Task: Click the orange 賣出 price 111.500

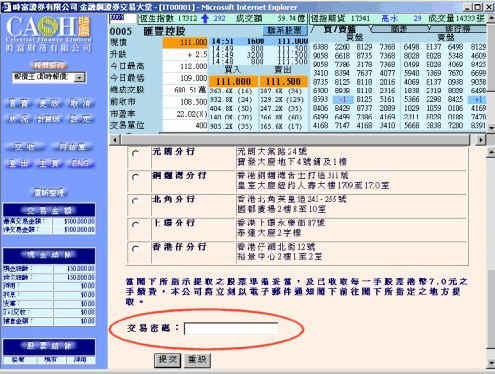Action: [x=283, y=82]
